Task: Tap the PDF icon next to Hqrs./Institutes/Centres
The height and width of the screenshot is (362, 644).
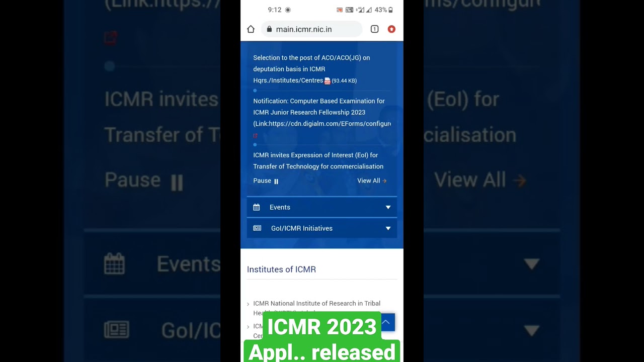Action: (x=327, y=81)
